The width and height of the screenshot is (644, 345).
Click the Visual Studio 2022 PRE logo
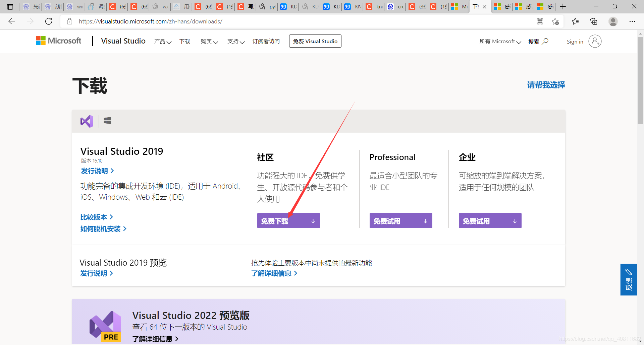point(105,326)
